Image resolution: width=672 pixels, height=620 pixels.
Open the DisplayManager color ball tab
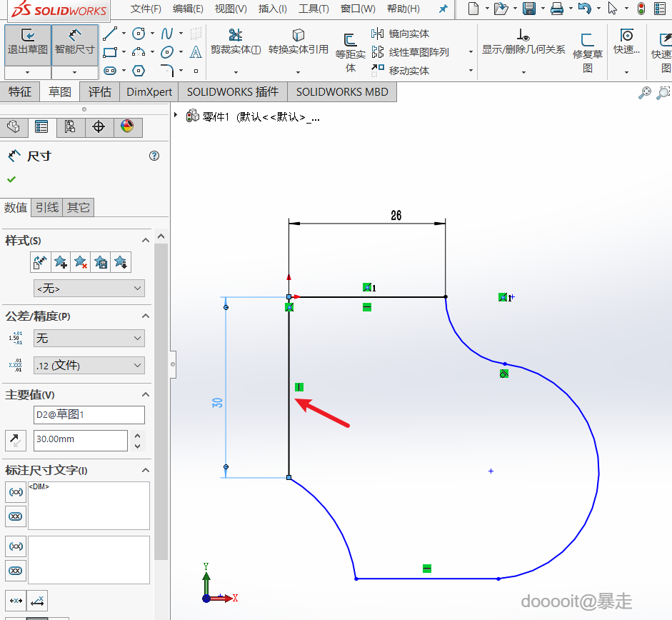[127, 127]
